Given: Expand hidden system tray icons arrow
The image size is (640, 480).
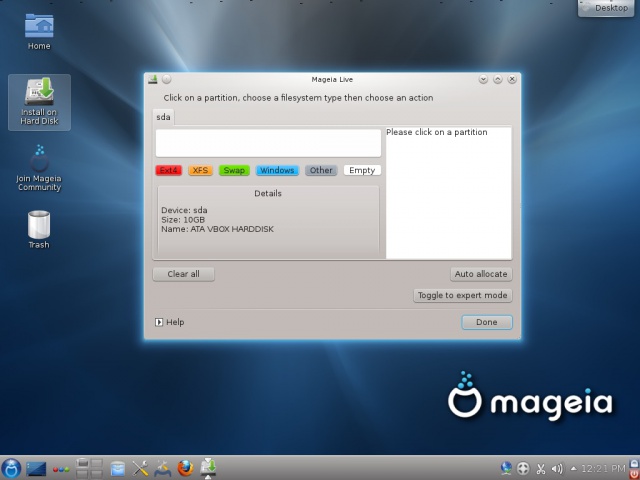Looking at the screenshot, I should click(573, 469).
